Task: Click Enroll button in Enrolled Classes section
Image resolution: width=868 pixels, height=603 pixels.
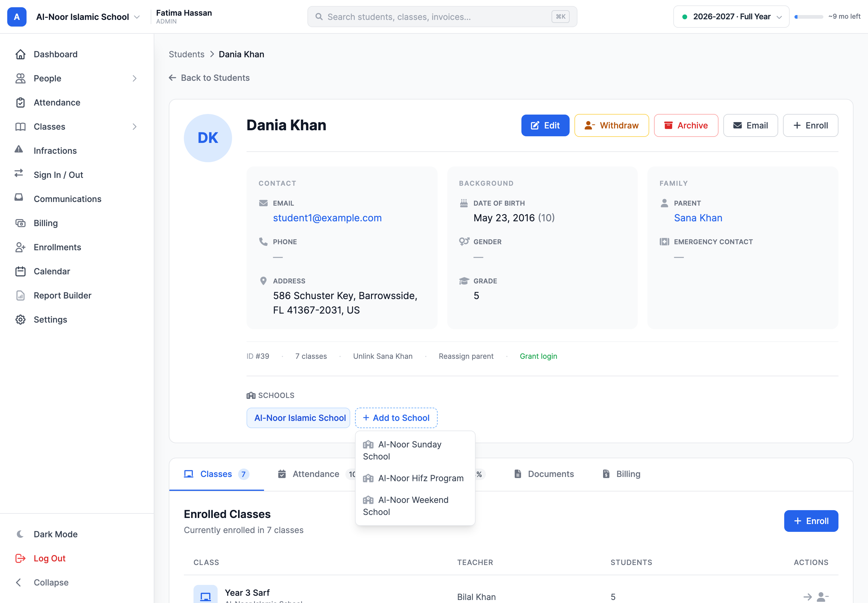Action: point(811,521)
